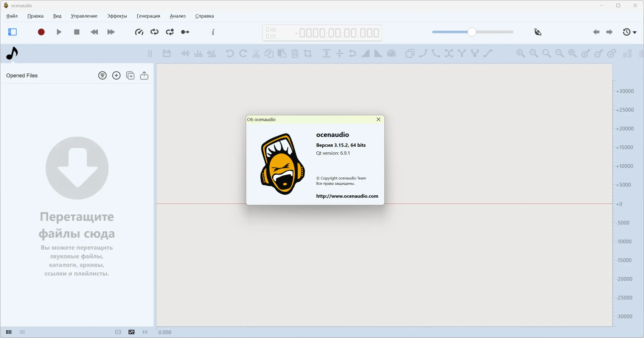This screenshot has height=338, width=644.
Task: Click the time display counter
Action: pos(339,33)
